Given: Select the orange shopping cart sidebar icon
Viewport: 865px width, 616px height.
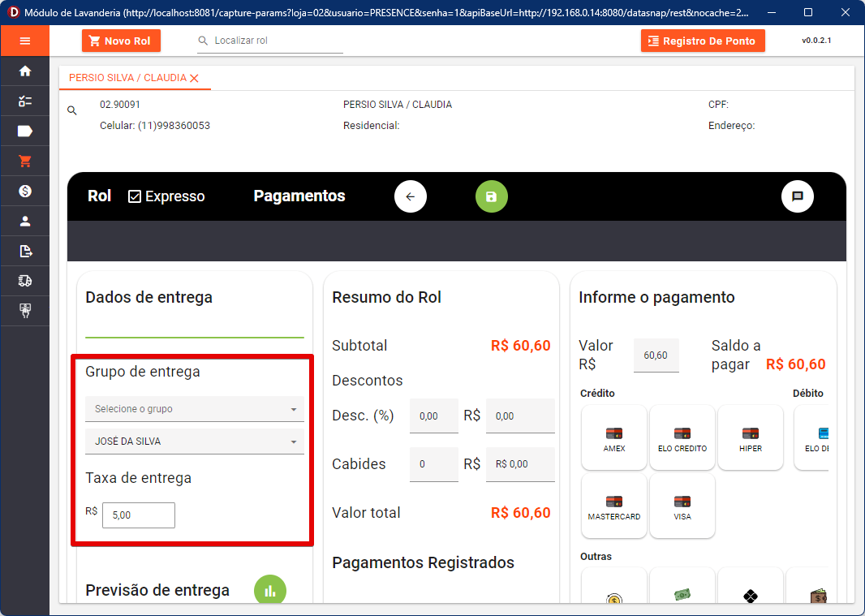Looking at the screenshot, I should (25, 162).
